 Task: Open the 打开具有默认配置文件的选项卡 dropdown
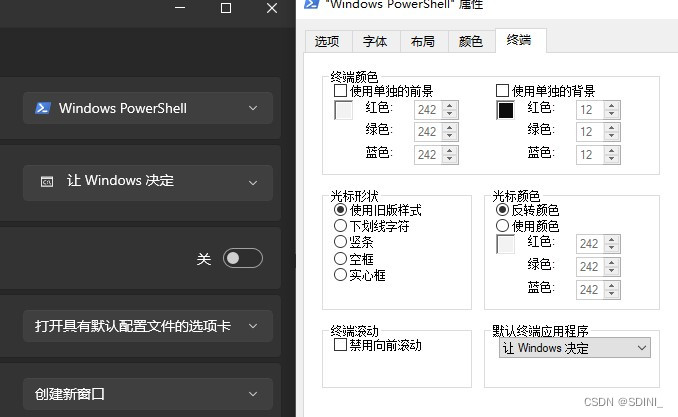(148, 326)
